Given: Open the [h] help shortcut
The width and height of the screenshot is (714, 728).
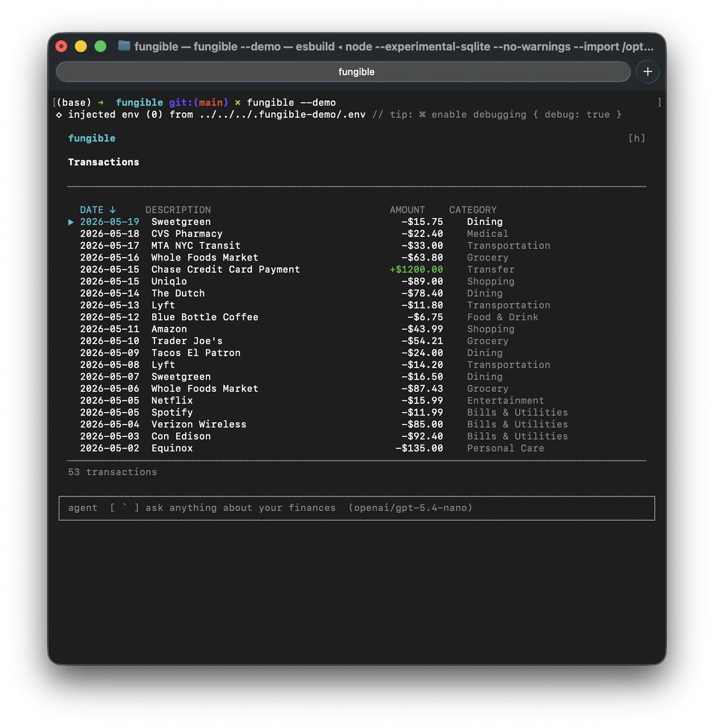Looking at the screenshot, I should [x=636, y=138].
